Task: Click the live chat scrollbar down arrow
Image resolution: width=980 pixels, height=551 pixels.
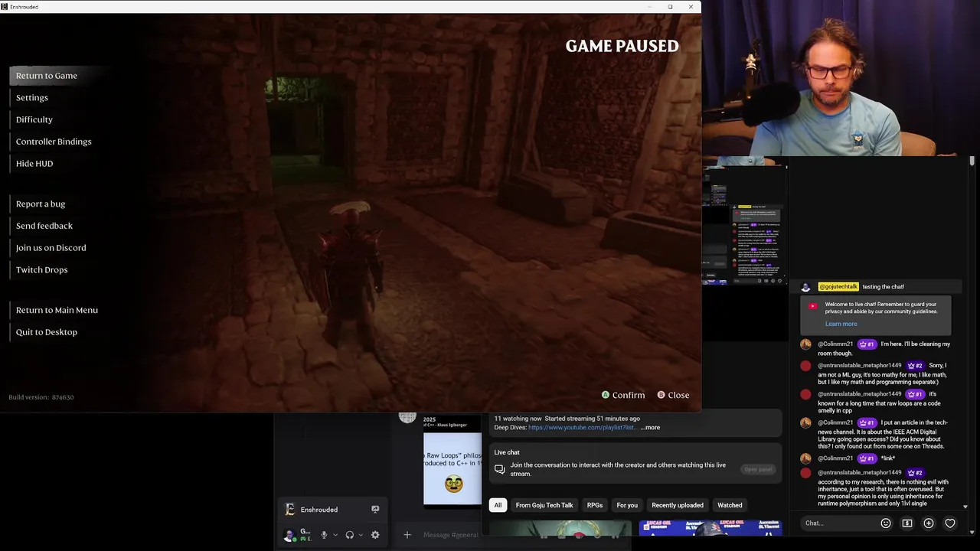Action: coord(965,507)
